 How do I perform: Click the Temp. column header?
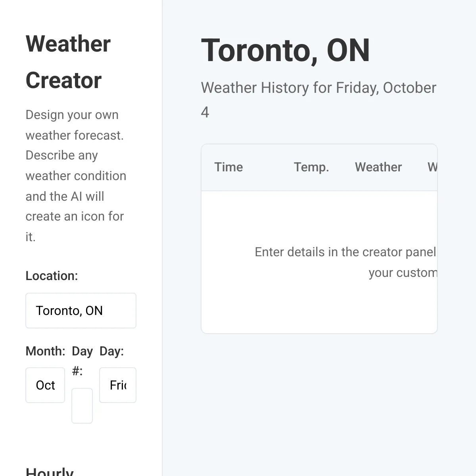(x=311, y=167)
